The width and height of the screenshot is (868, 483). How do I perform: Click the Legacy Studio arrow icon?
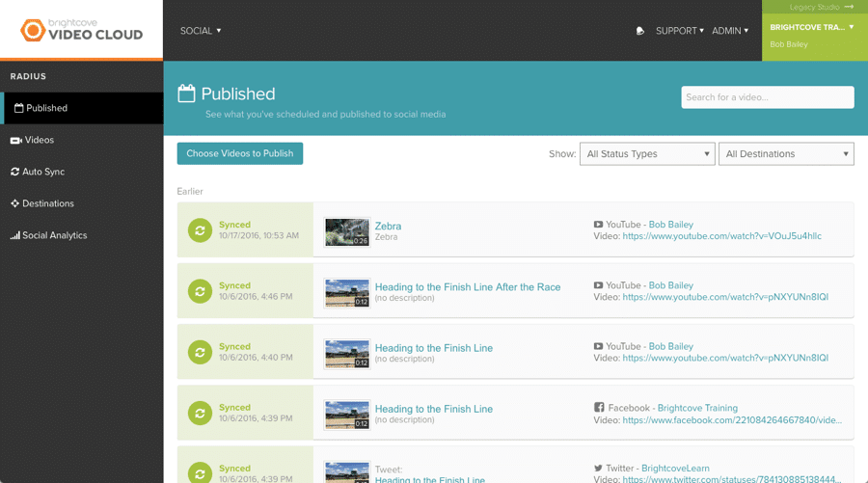pos(849,7)
